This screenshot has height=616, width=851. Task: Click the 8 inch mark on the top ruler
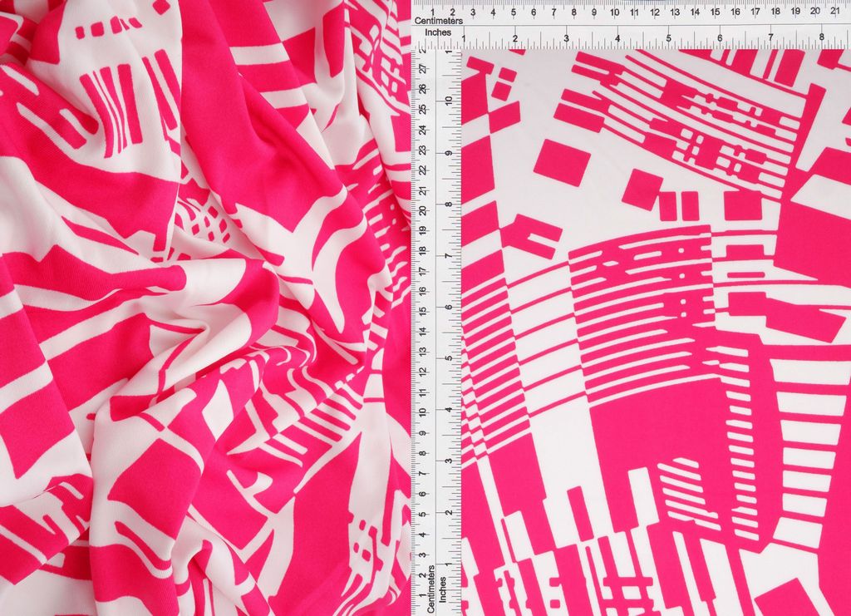coord(821,38)
